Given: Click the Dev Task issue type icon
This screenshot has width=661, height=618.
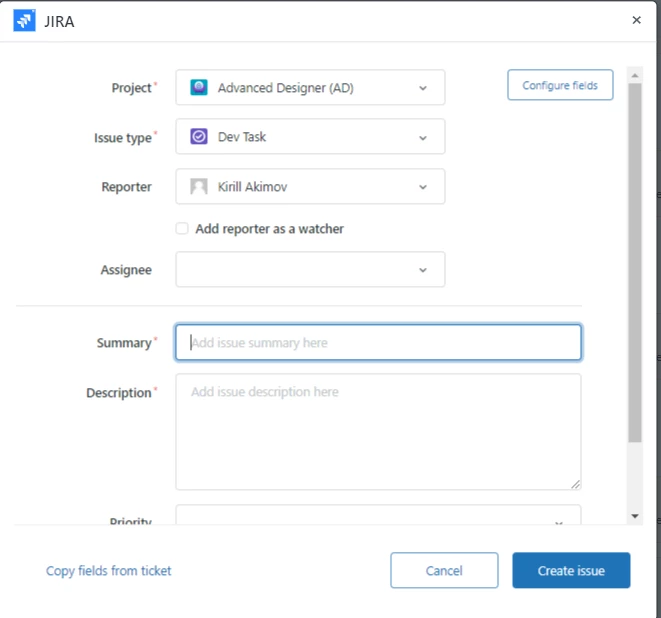Looking at the screenshot, I should point(199,137).
